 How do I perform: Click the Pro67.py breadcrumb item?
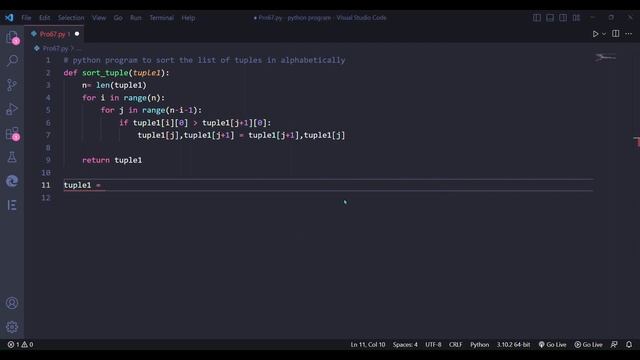tap(55, 48)
